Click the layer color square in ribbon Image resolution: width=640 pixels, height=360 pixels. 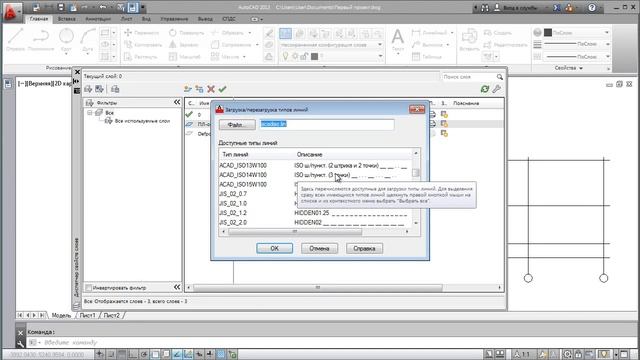point(314,57)
